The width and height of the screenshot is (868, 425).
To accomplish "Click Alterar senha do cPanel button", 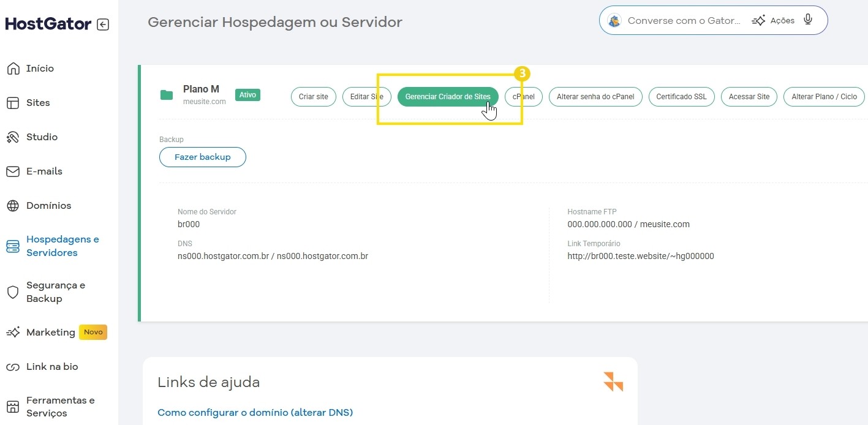I will tap(595, 97).
